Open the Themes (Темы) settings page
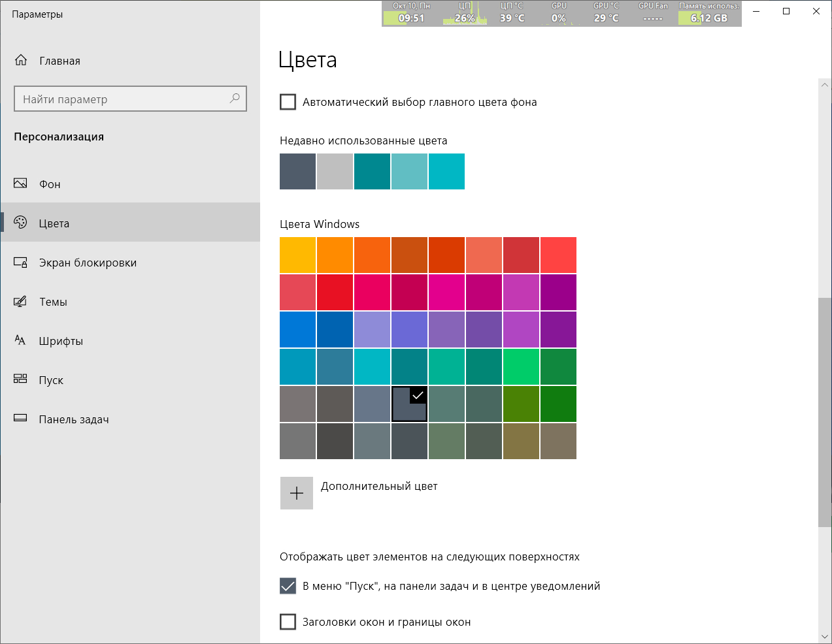Image resolution: width=832 pixels, height=644 pixels. [53, 302]
